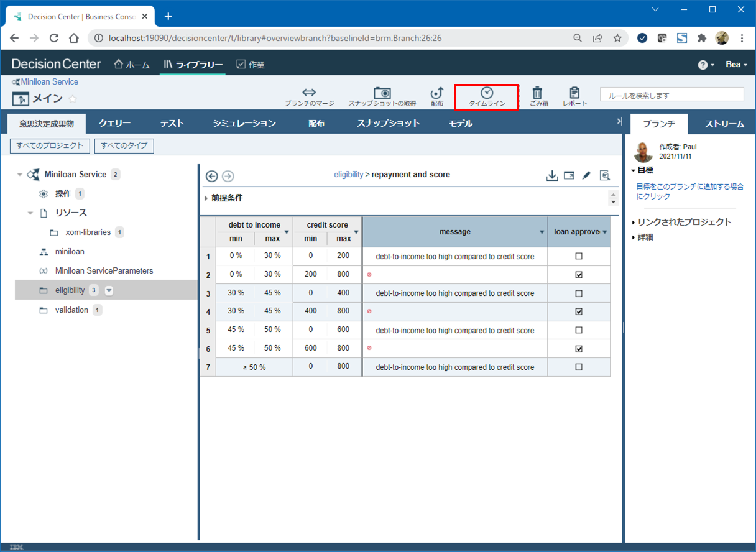Switch to the テスト tab
This screenshot has height=552, width=756.
pyautogui.click(x=172, y=123)
